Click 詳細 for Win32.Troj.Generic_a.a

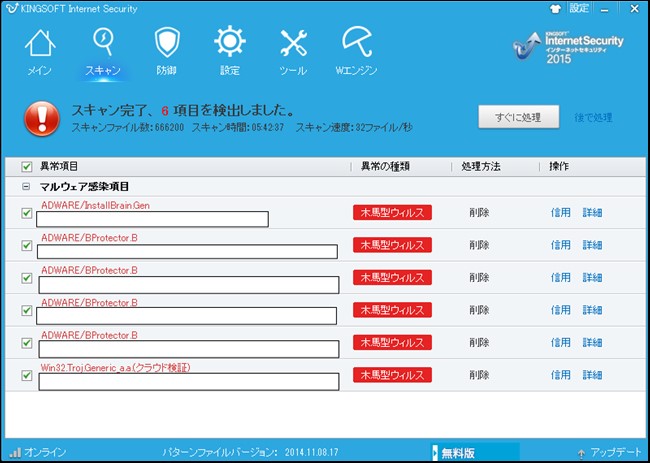(592, 375)
